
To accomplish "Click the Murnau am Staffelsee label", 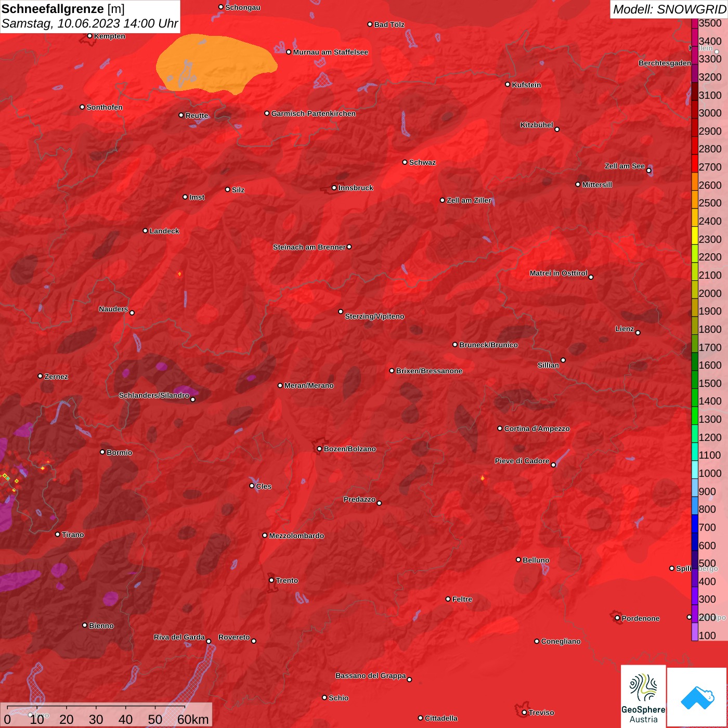I will (x=331, y=52).
